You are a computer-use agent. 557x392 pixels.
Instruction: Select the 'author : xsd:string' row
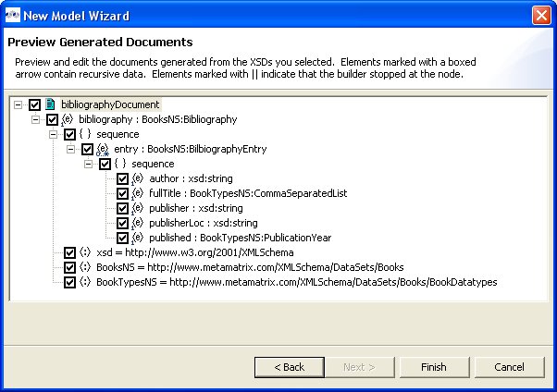(191, 178)
